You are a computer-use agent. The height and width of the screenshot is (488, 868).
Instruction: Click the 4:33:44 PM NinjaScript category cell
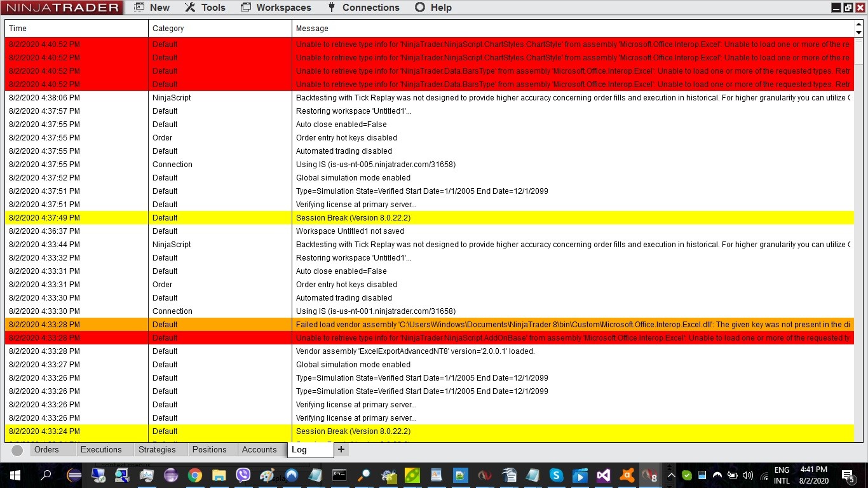pos(220,245)
